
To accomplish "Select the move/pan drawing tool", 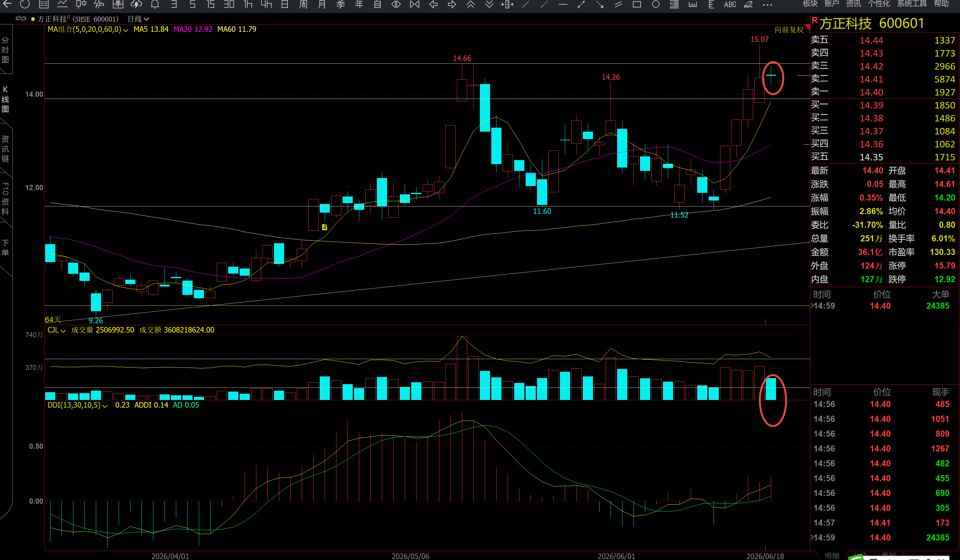I will point(507,4).
